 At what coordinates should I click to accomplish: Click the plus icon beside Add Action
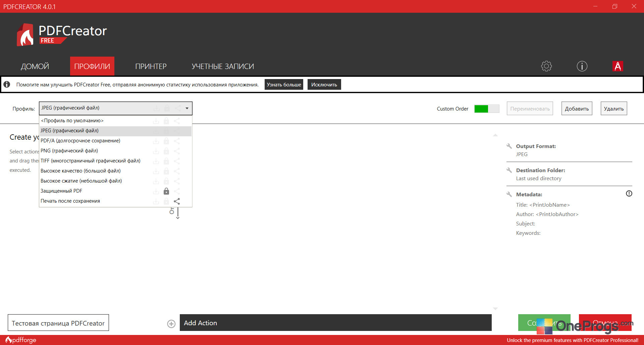[171, 324]
